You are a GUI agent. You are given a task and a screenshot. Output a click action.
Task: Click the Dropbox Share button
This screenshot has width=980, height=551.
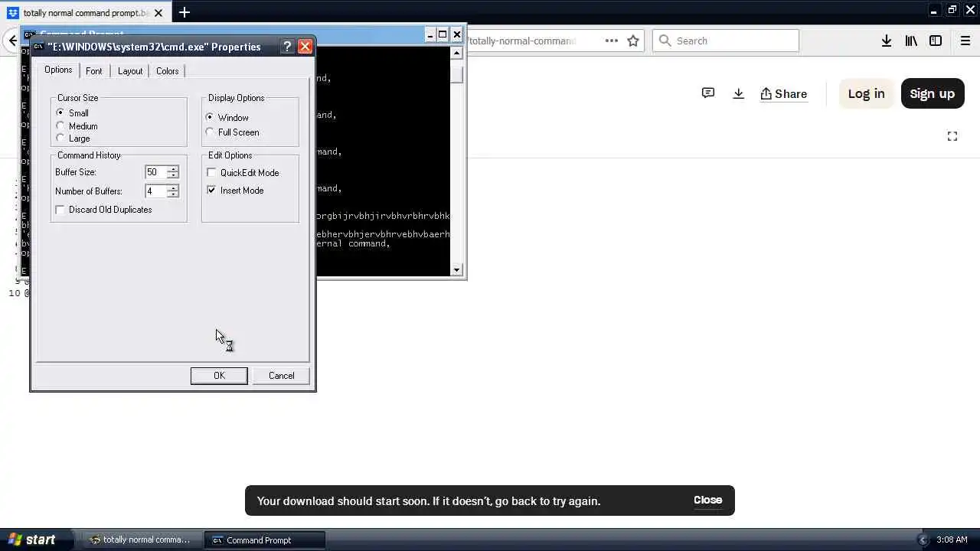(783, 93)
